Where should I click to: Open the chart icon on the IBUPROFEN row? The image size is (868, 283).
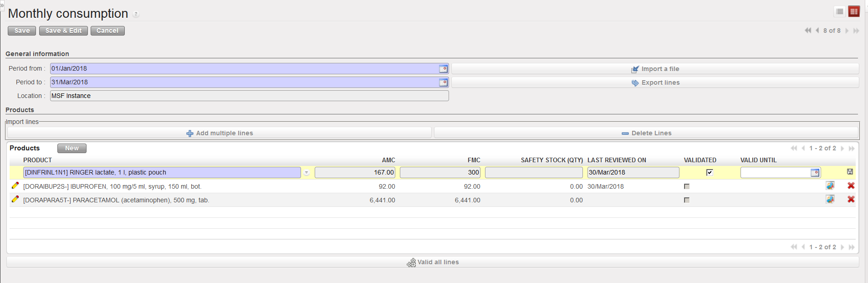pos(830,186)
